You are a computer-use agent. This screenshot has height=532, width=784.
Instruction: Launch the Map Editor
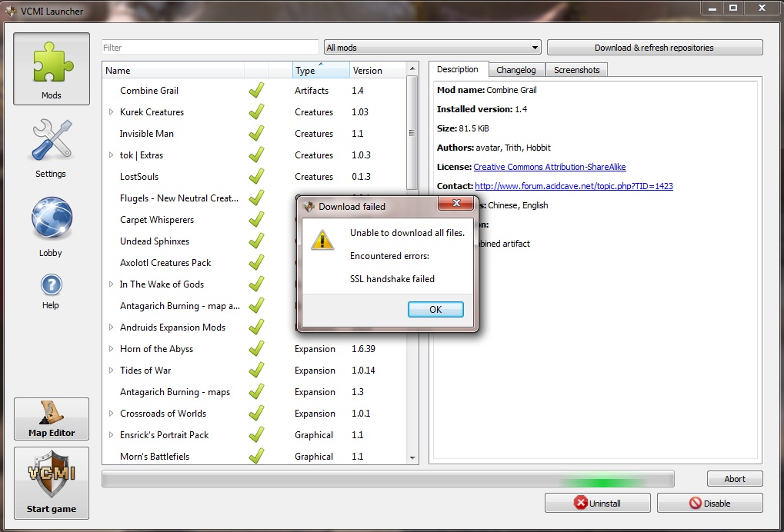click(x=52, y=419)
